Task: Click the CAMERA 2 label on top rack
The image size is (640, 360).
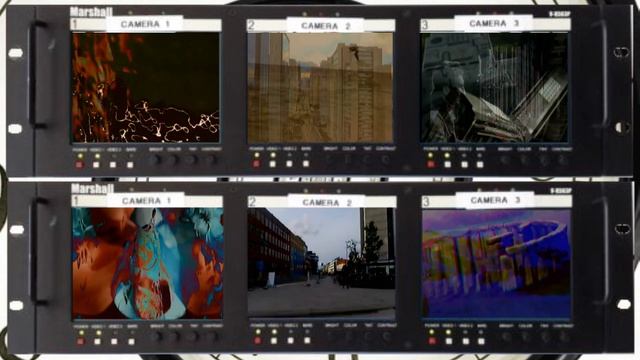Action: [325, 26]
